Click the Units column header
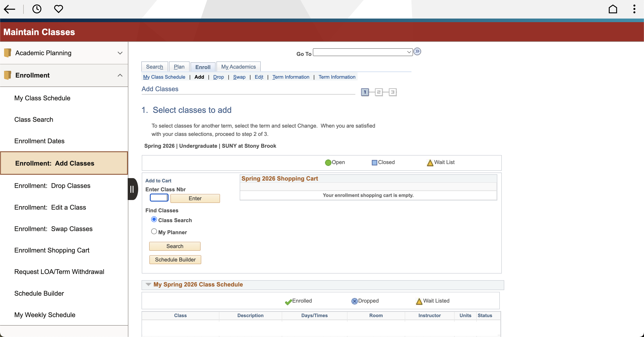The image size is (644, 337). pyautogui.click(x=465, y=316)
